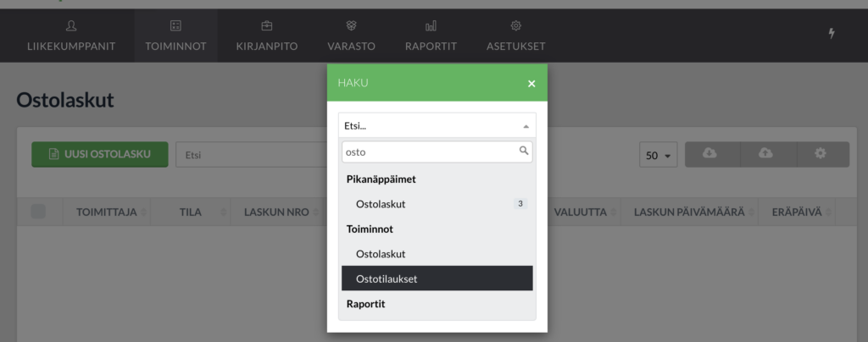This screenshot has width=868, height=342.
Task: Click the cloud upload icon button
Action: point(768,154)
